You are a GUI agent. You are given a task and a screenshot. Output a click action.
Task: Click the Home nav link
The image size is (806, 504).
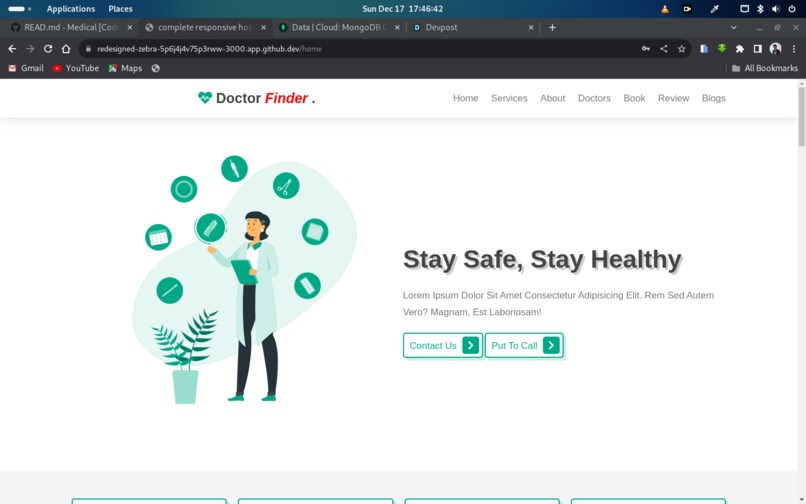[465, 98]
